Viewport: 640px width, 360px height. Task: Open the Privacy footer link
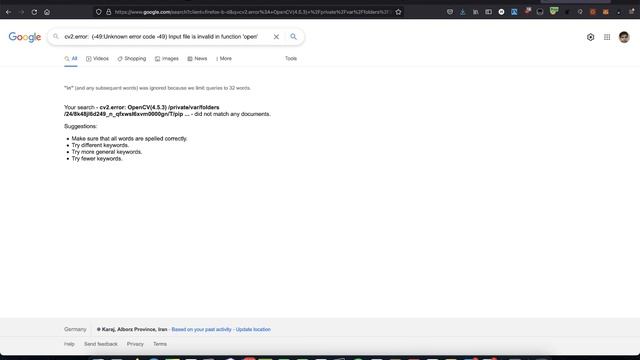pyautogui.click(x=135, y=344)
